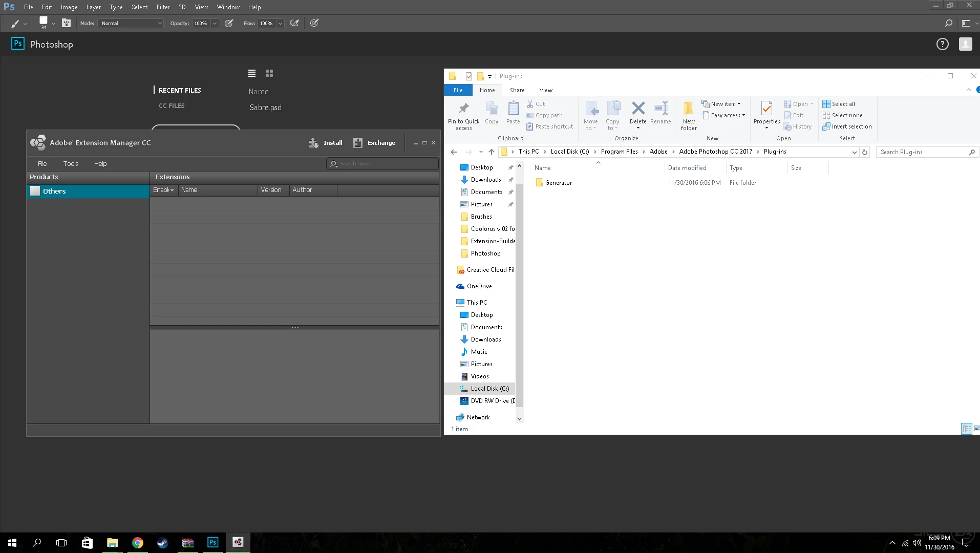Open the blending Mode dropdown set to Normal
Image resolution: width=980 pixels, height=553 pixels.
131,23
